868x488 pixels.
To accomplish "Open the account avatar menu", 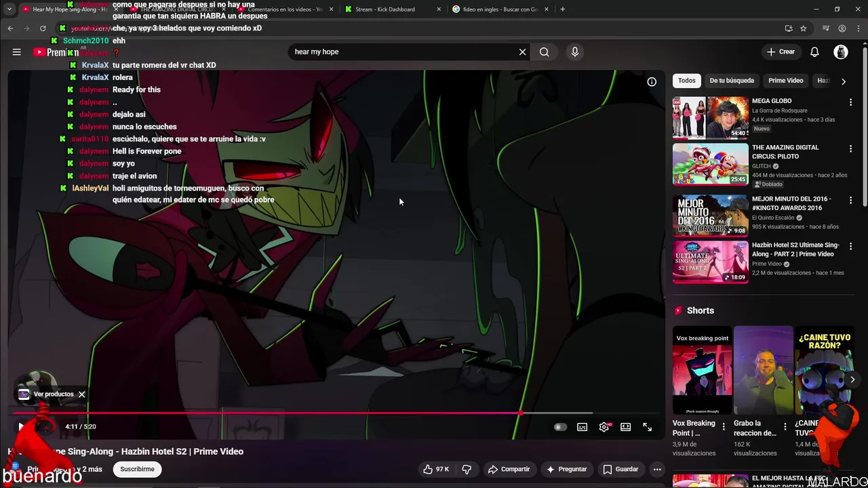I will coord(841,52).
